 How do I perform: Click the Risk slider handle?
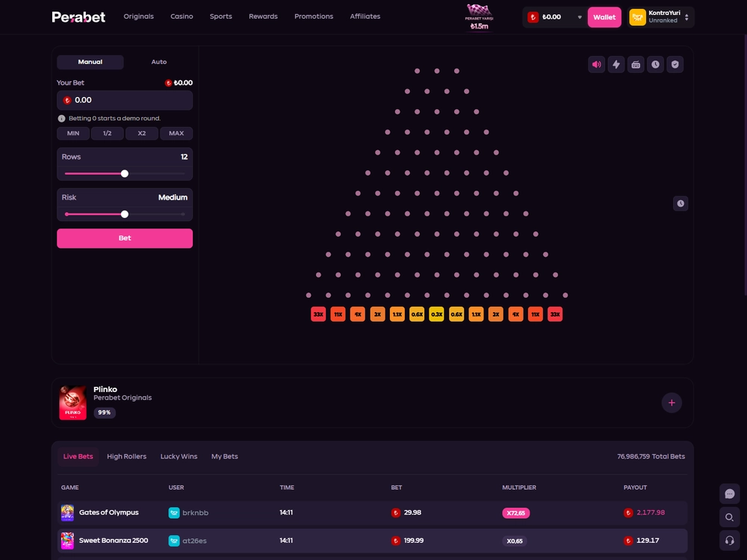(124, 214)
